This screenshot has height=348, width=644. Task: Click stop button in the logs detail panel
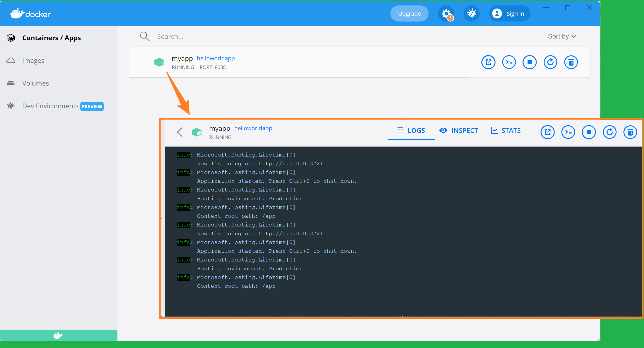589,132
